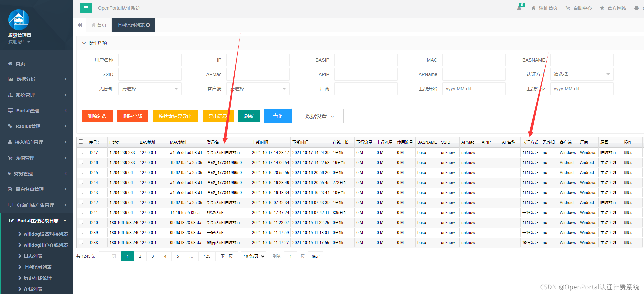Click the 用户名称 input field

tap(150, 60)
